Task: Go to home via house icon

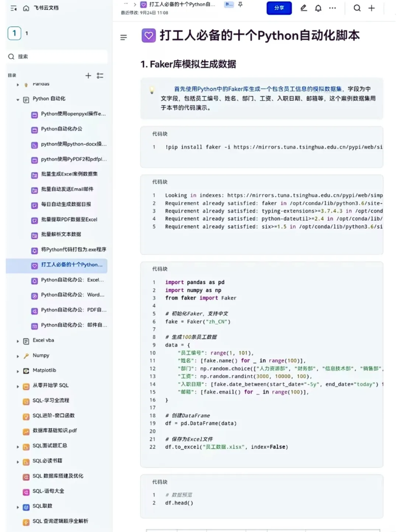Action: (26, 8)
